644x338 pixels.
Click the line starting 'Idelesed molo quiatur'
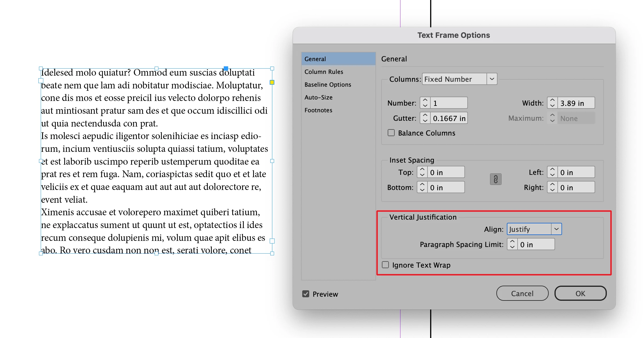click(148, 72)
